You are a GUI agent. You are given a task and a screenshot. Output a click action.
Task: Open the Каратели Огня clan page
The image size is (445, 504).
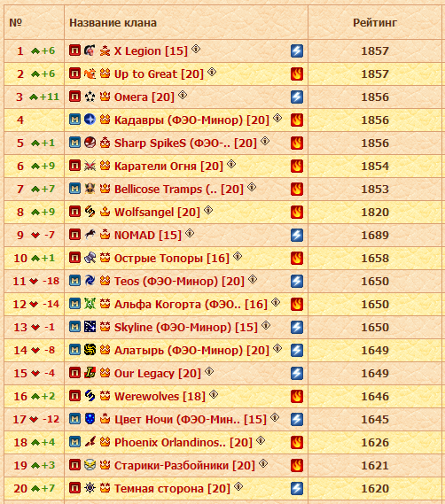point(168,167)
